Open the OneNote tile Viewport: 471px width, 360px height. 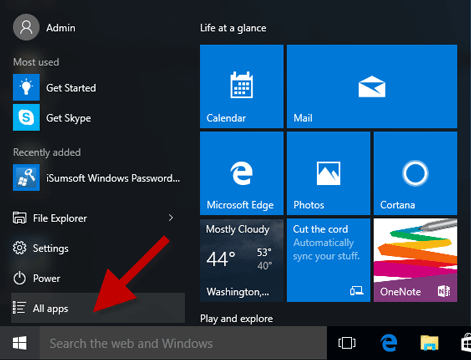click(415, 260)
